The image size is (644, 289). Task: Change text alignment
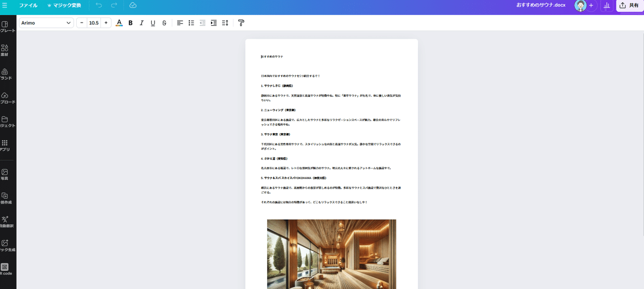coord(180,23)
